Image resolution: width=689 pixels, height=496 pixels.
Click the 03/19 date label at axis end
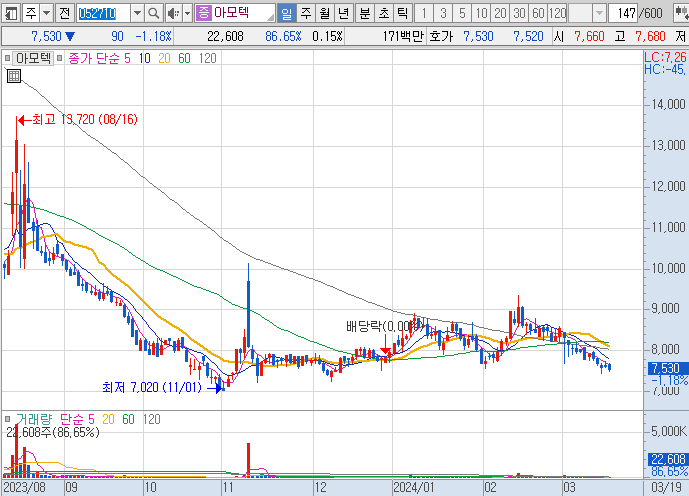coord(666,487)
